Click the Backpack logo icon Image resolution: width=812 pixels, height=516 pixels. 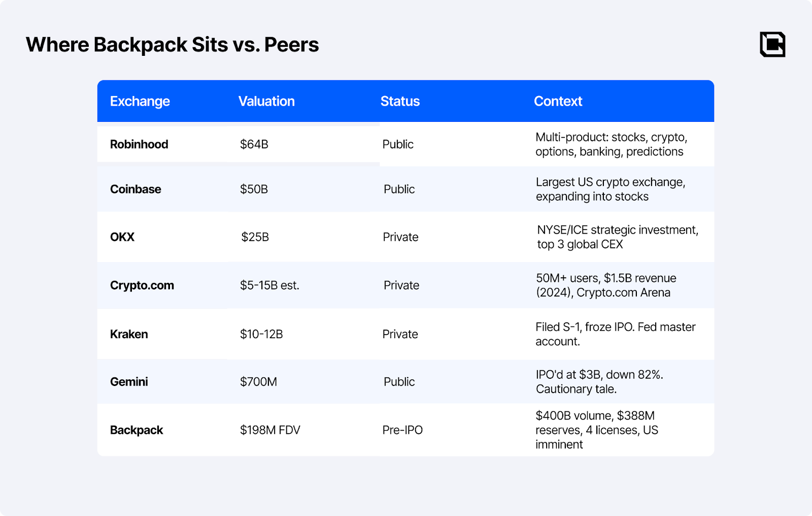coord(772,44)
